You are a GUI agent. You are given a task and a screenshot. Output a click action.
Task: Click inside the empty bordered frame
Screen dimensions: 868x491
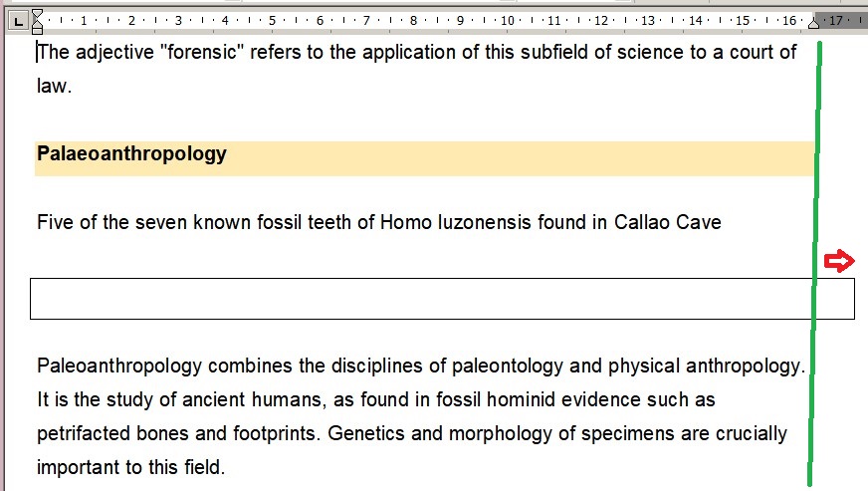tap(418, 299)
